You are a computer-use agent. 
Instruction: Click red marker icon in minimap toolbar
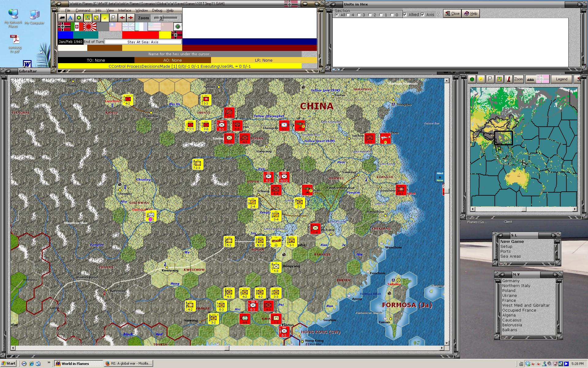509,79
